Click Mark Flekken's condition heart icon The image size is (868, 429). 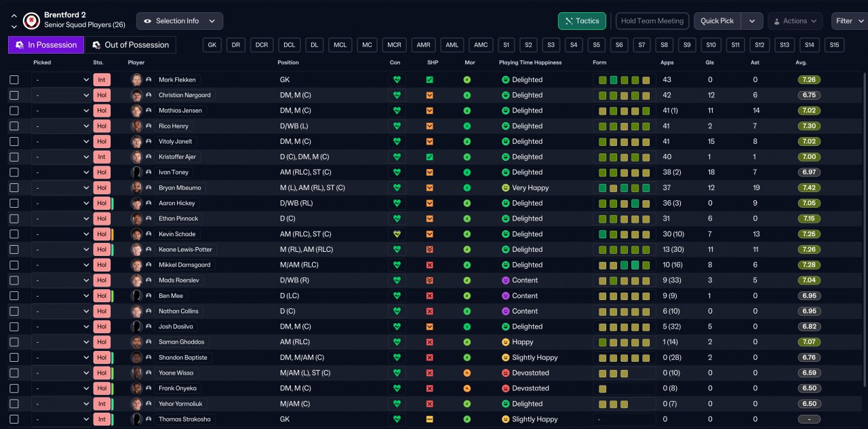[x=397, y=79]
